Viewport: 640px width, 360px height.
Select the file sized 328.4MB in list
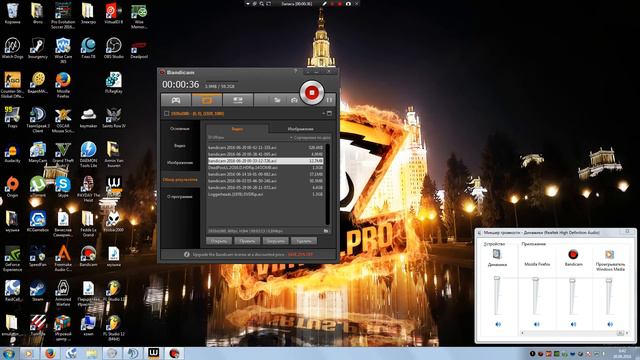[x=265, y=148]
